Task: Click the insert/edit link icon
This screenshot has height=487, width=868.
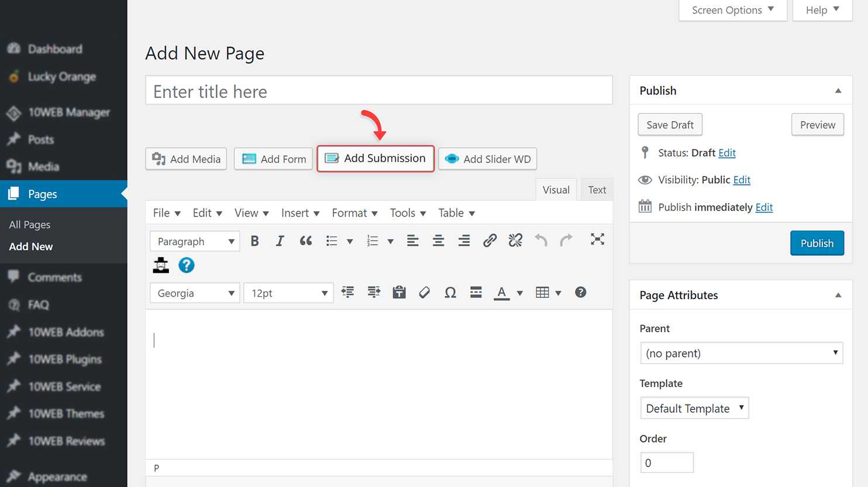Action: (x=490, y=241)
